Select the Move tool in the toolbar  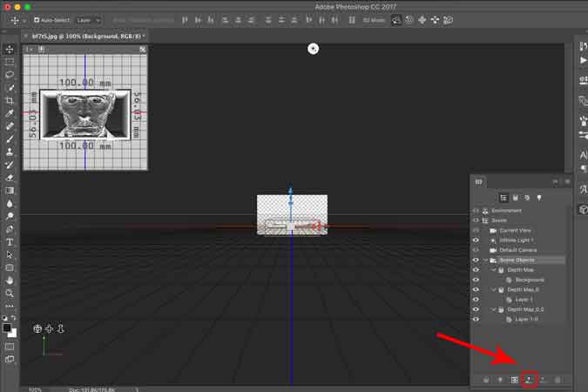pyautogui.click(x=10, y=50)
